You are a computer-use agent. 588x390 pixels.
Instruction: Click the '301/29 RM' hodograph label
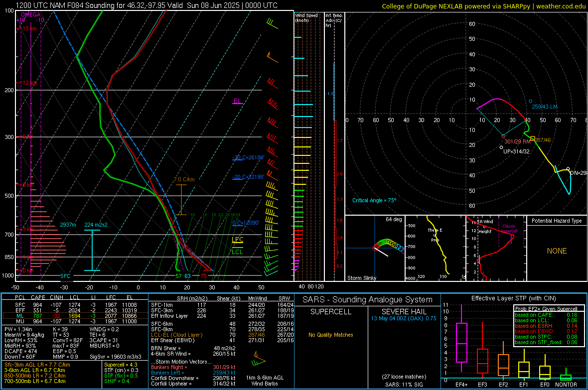[517, 141]
